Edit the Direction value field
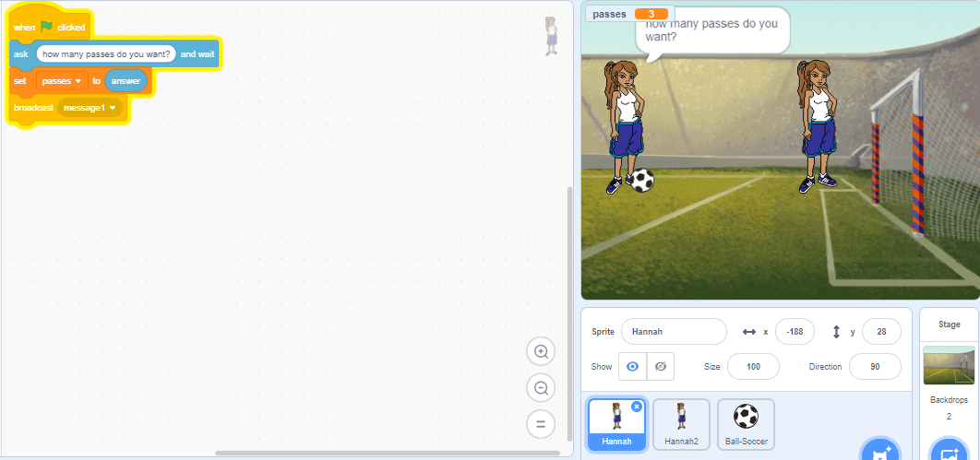 [874, 366]
